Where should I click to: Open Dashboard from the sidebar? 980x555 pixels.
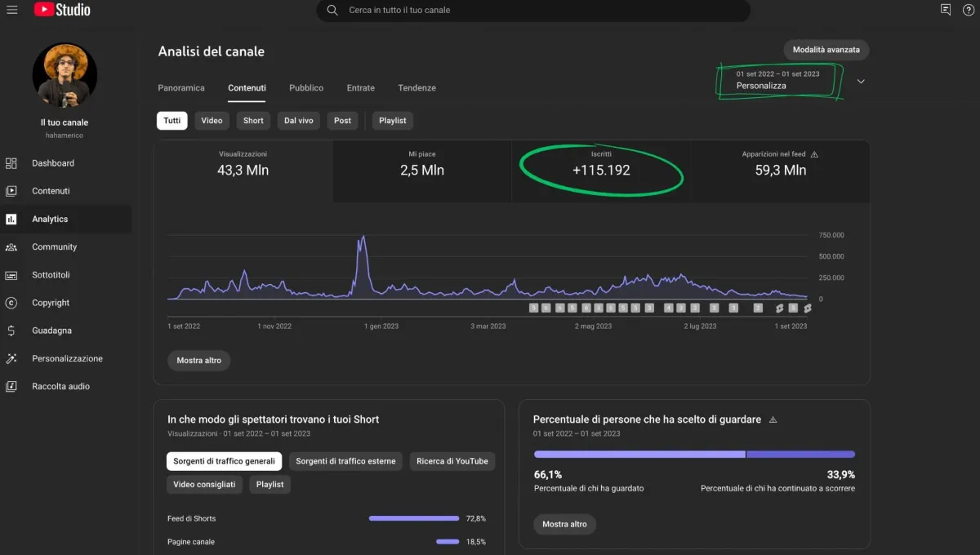click(x=53, y=163)
